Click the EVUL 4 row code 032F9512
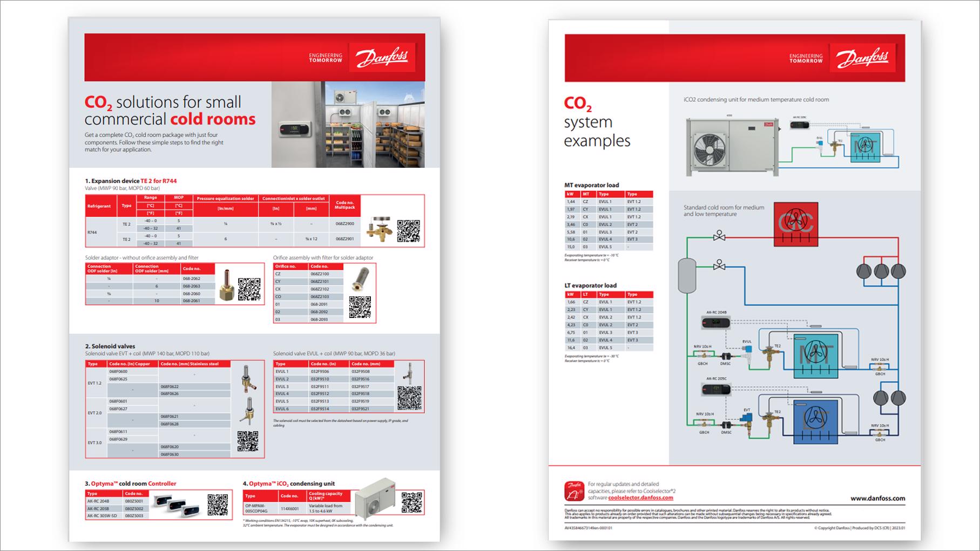980x551 pixels. pyautogui.click(x=328, y=394)
